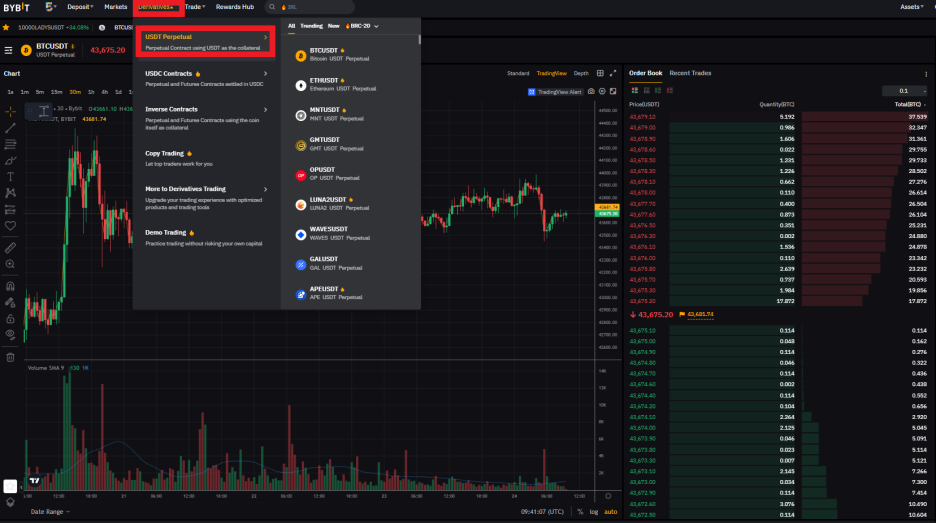Switch to the Recent Trades tab

tap(690, 73)
